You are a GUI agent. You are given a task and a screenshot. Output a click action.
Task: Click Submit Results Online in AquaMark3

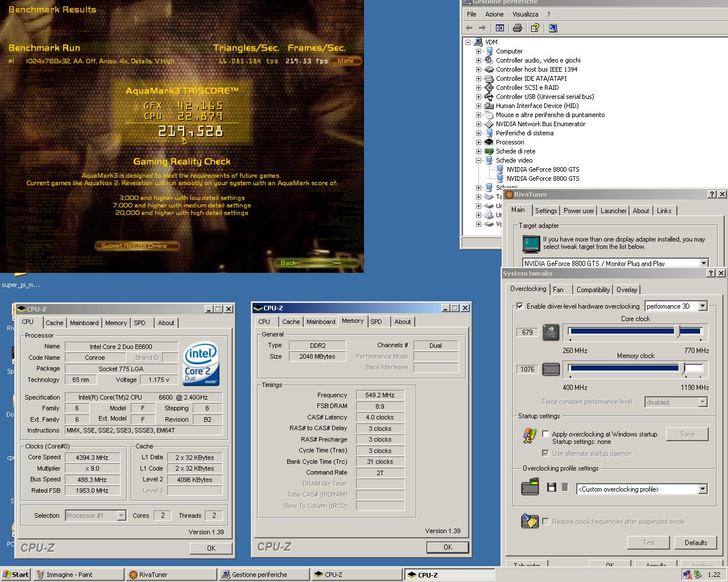[x=137, y=246]
